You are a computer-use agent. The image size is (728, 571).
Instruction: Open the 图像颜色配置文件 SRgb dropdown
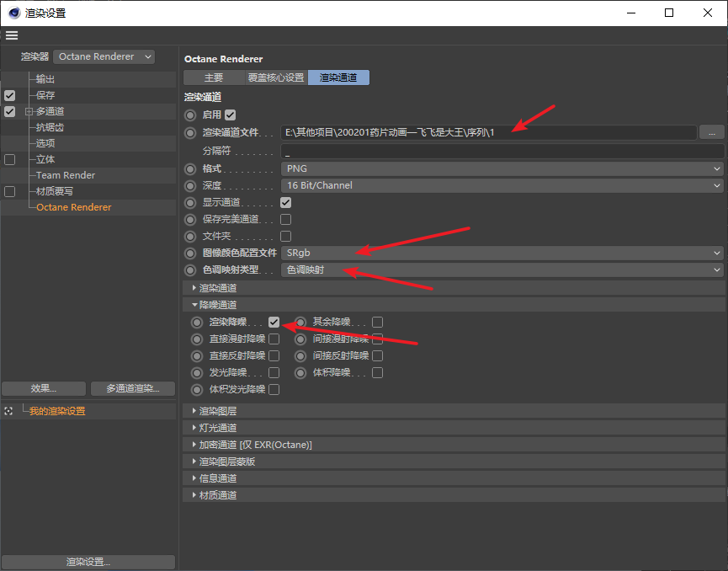coord(502,253)
